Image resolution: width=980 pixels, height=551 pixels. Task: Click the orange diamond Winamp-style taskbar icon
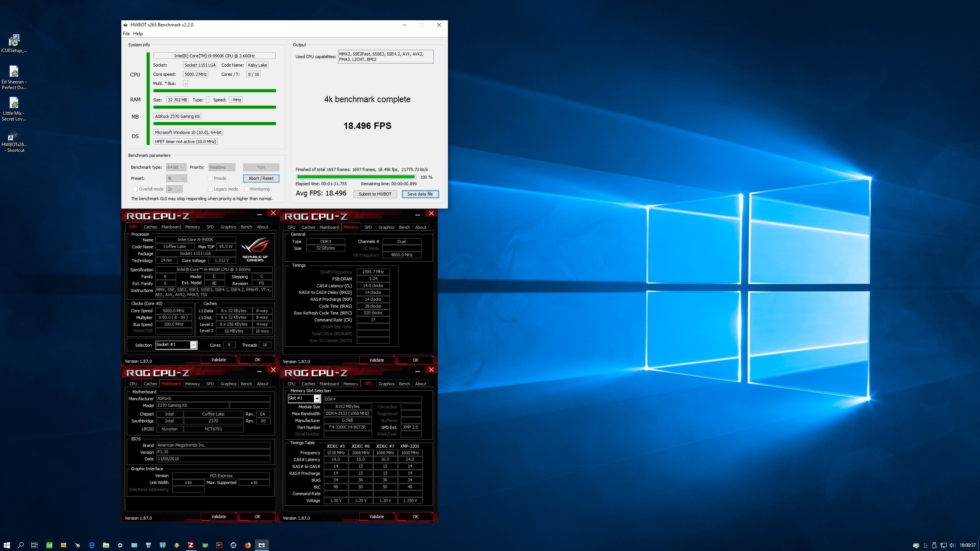pos(177,545)
